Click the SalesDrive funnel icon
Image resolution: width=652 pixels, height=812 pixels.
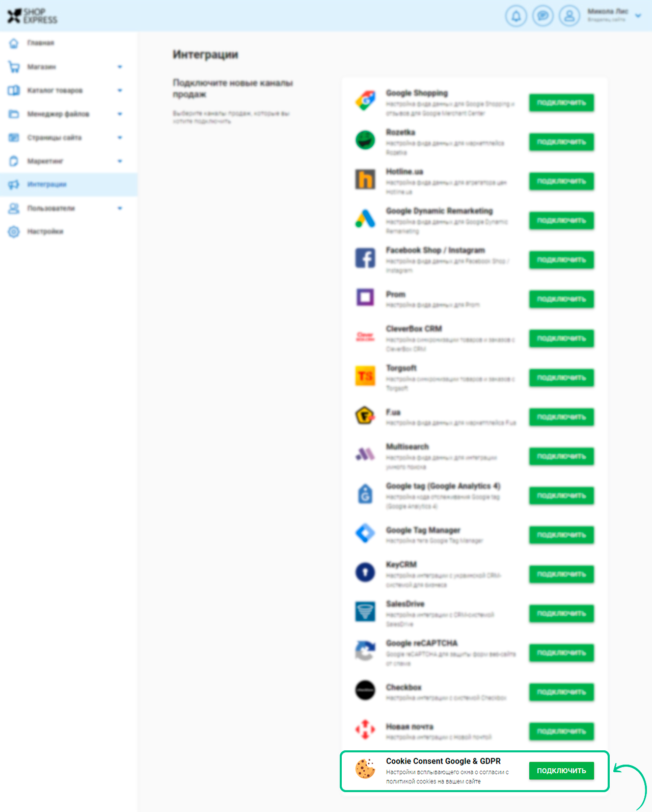[x=365, y=612]
